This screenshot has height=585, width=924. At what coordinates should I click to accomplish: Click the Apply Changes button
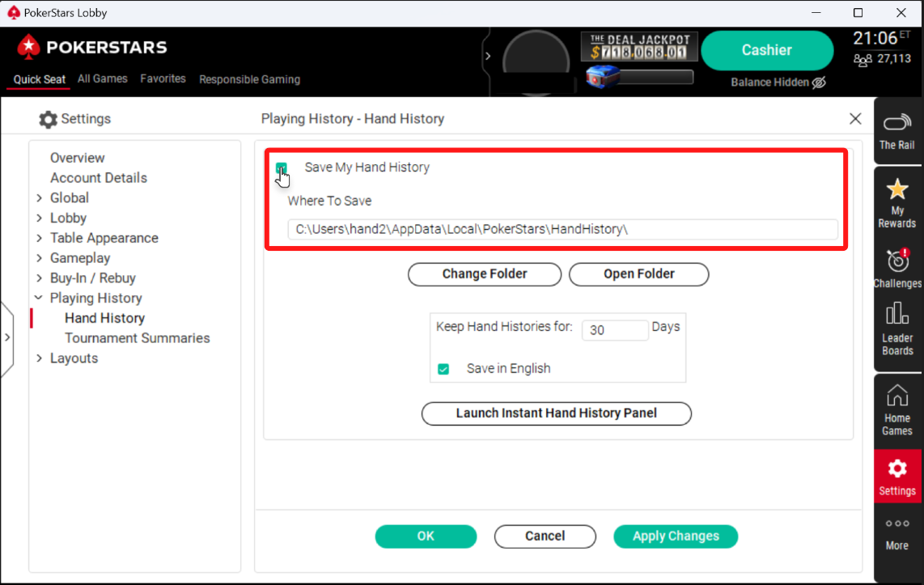tap(676, 536)
